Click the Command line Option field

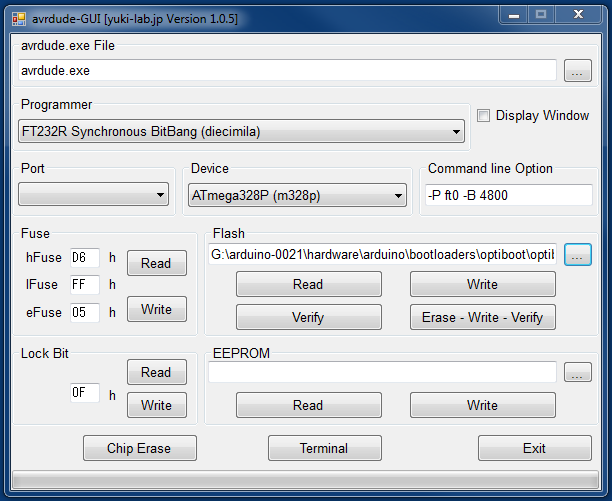coord(509,195)
